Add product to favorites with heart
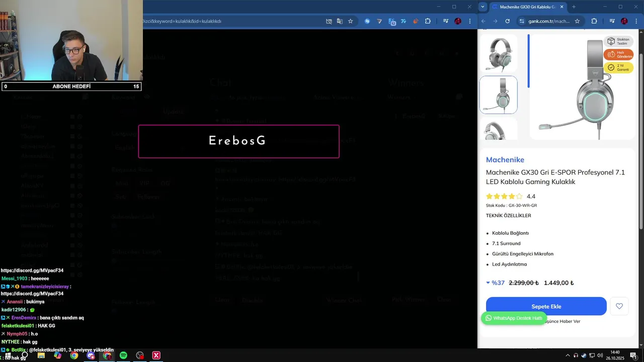The width and height of the screenshot is (644, 362). coord(619,306)
